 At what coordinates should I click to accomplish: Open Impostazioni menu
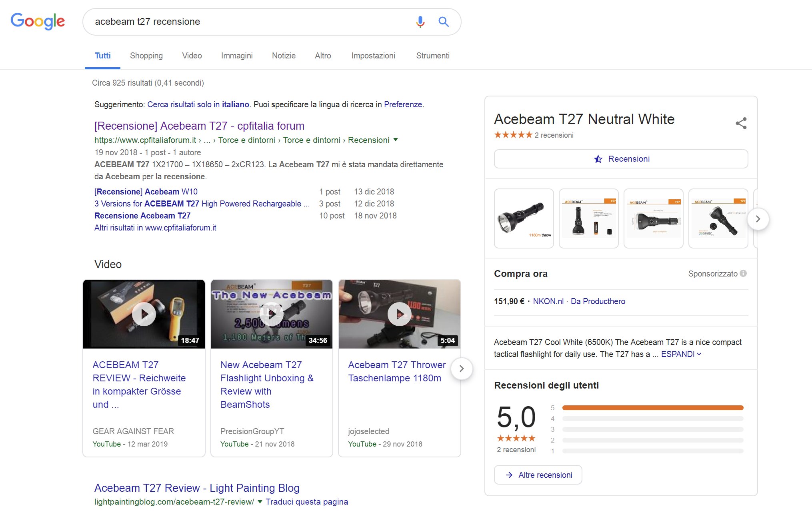[373, 56]
